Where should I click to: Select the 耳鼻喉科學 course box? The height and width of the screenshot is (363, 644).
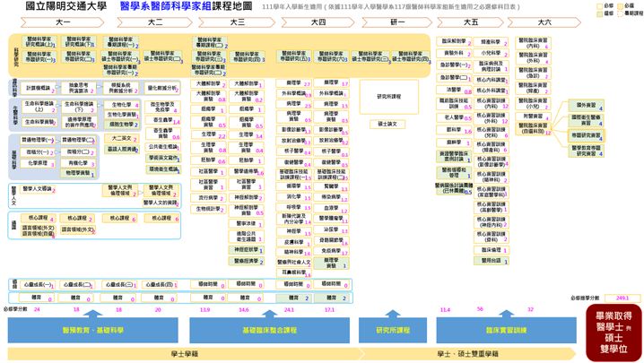293,272
